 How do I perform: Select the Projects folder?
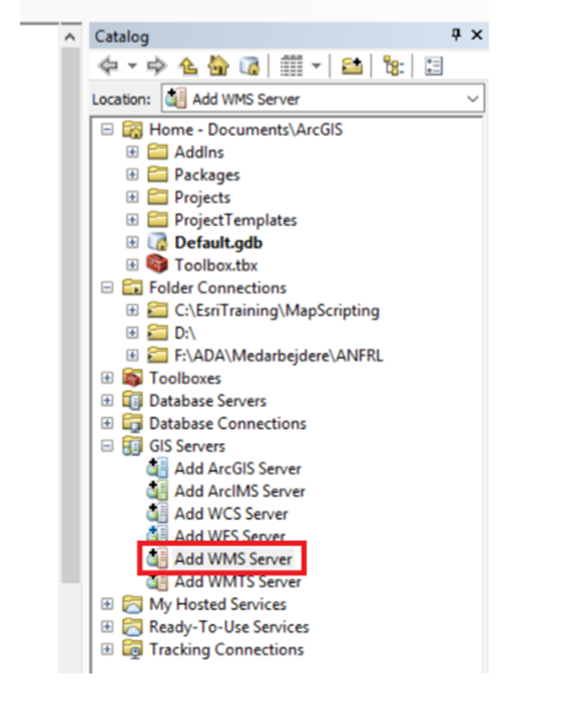(202, 197)
